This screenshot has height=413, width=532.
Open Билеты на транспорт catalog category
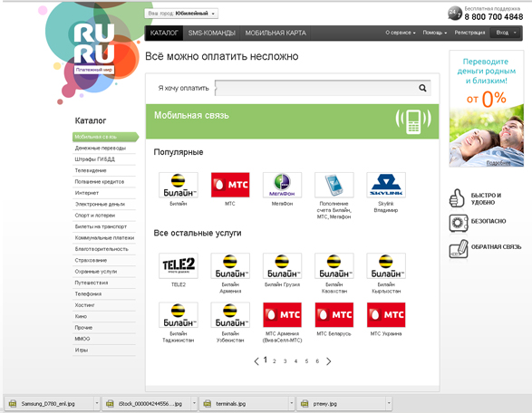(x=101, y=226)
